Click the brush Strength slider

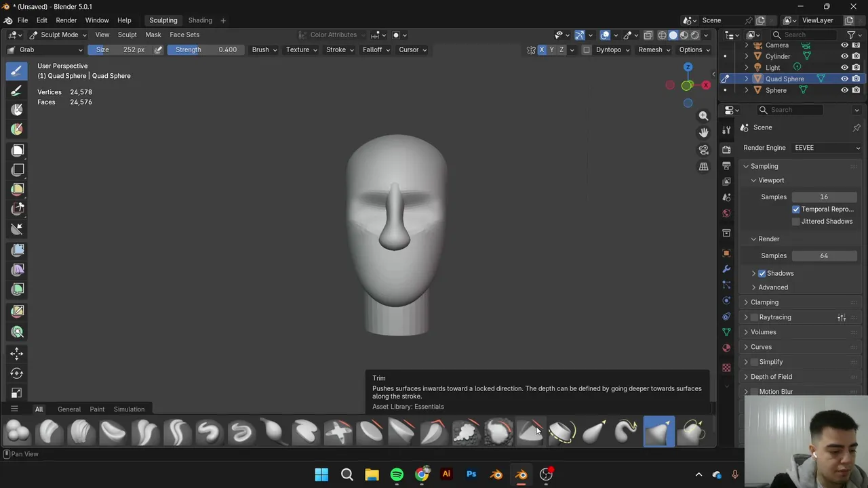pyautogui.click(x=205, y=49)
